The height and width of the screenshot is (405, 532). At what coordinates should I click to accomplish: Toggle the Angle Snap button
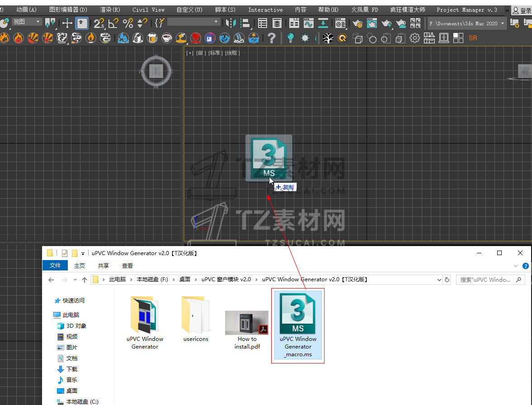pos(113,23)
